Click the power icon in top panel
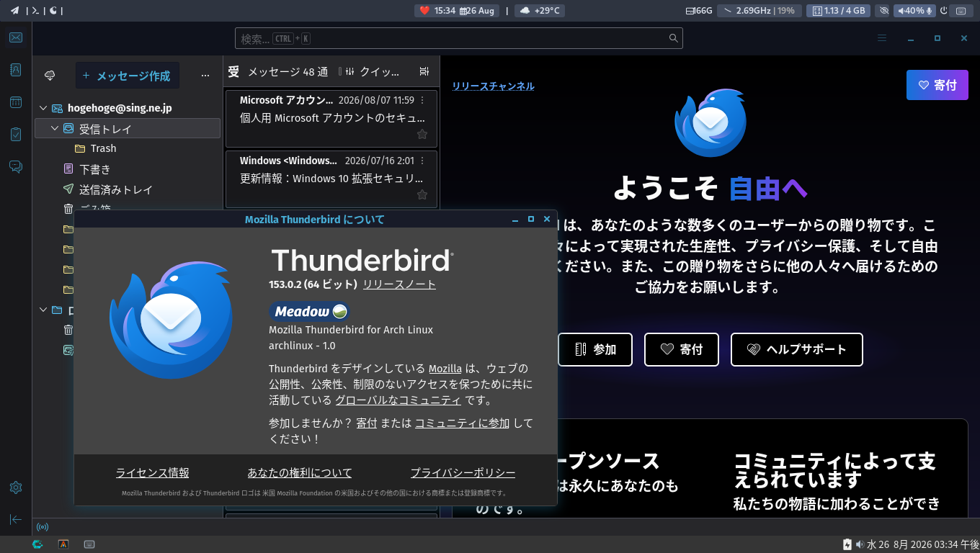This screenshot has height=553, width=980. tap(944, 10)
